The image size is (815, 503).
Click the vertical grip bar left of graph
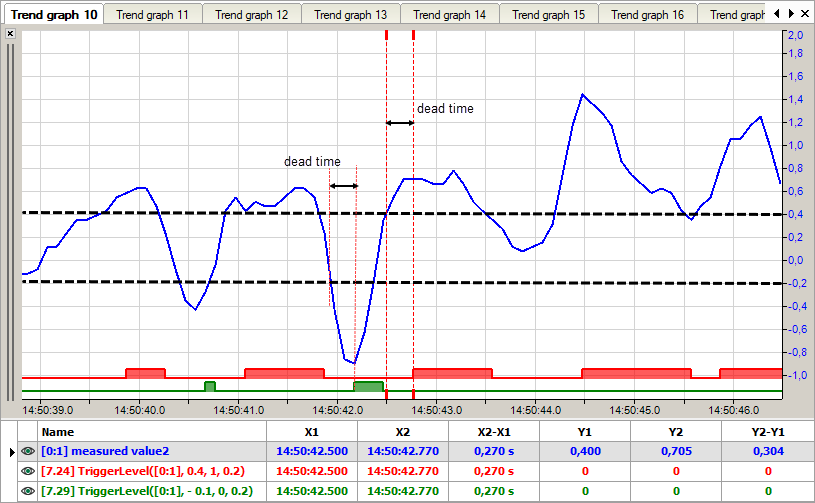coord(10,220)
